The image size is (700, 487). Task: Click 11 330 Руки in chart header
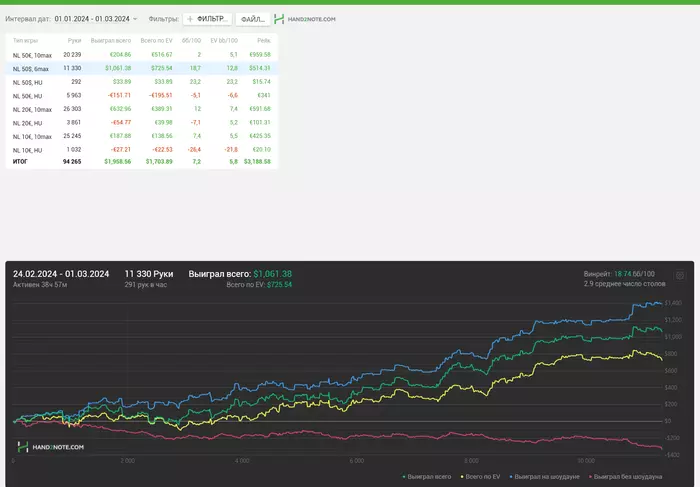pyautogui.click(x=149, y=274)
